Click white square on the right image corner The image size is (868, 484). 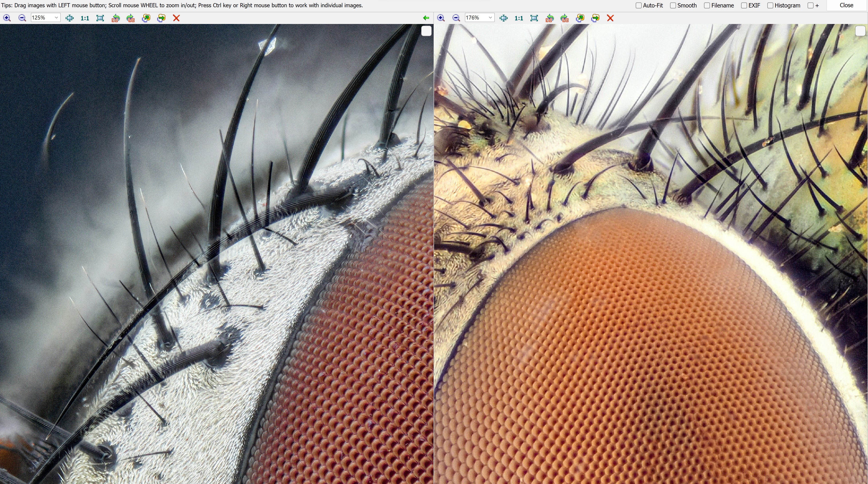(860, 31)
